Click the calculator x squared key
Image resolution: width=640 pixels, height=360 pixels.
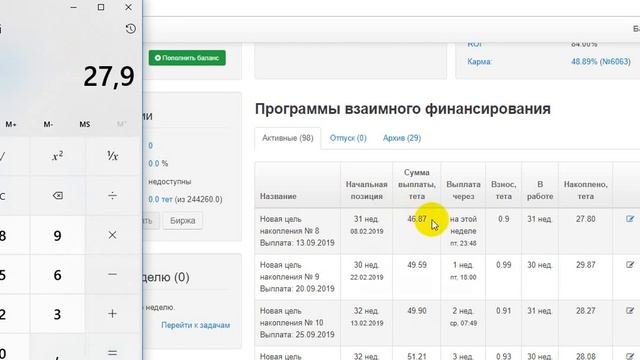pyautogui.click(x=58, y=156)
